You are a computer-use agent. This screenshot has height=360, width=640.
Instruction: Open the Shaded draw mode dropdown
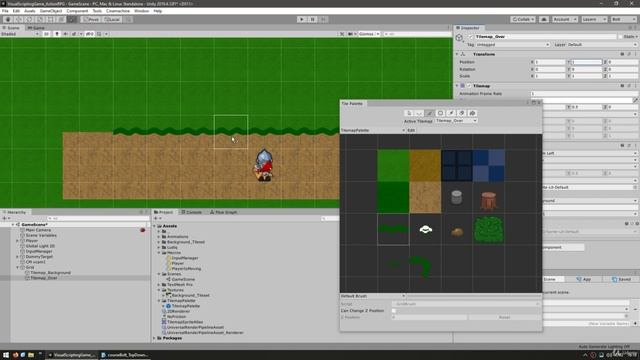[x=20, y=34]
